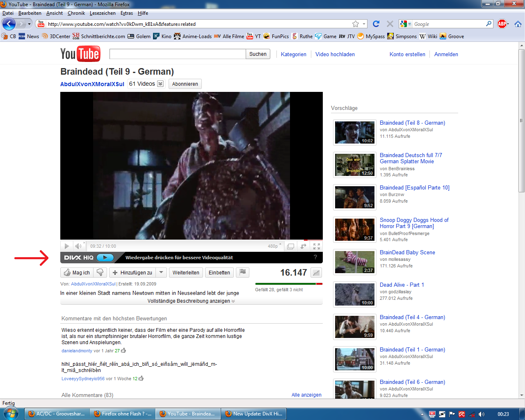Click the YouTube search input field
This screenshot has height=420, width=525.
pos(178,54)
